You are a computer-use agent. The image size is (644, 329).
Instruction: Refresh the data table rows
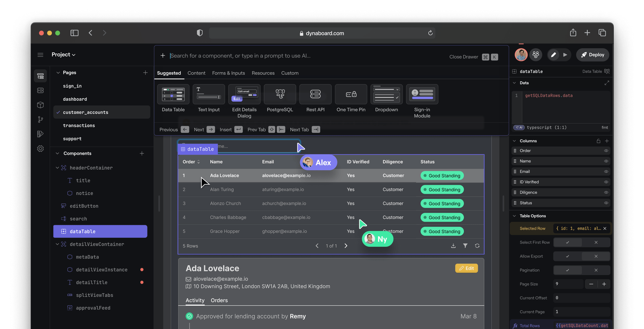click(477, 246)
